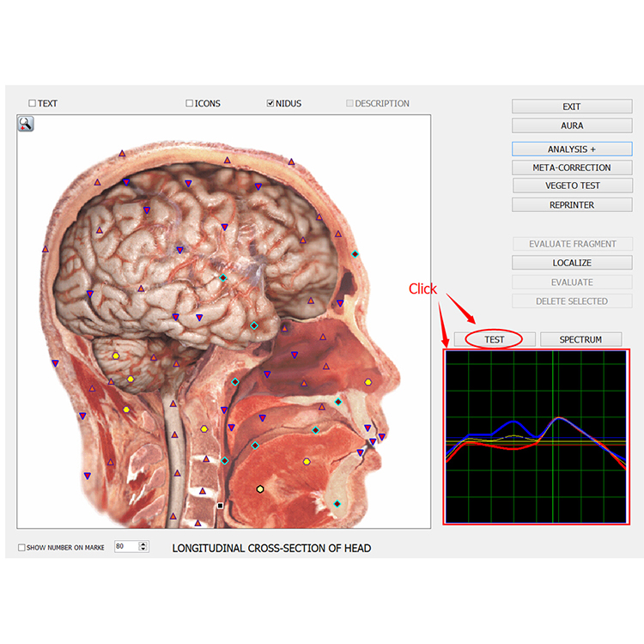Select the cyan diamond marker in brain center

223,277
